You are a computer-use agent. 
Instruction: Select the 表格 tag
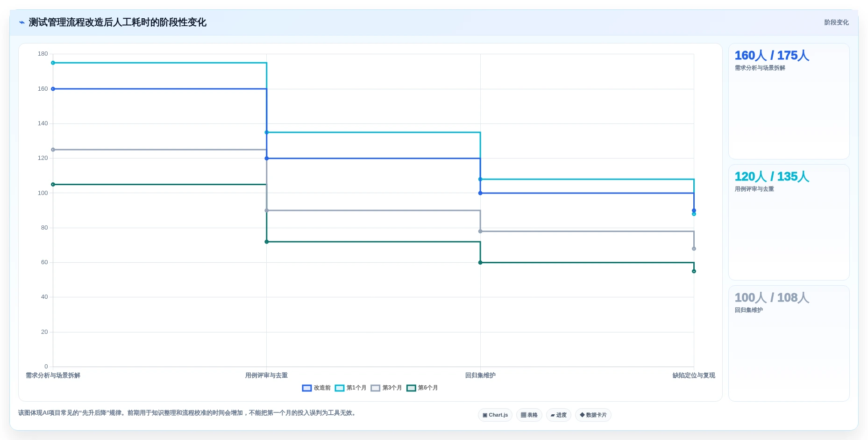(529, 415)
